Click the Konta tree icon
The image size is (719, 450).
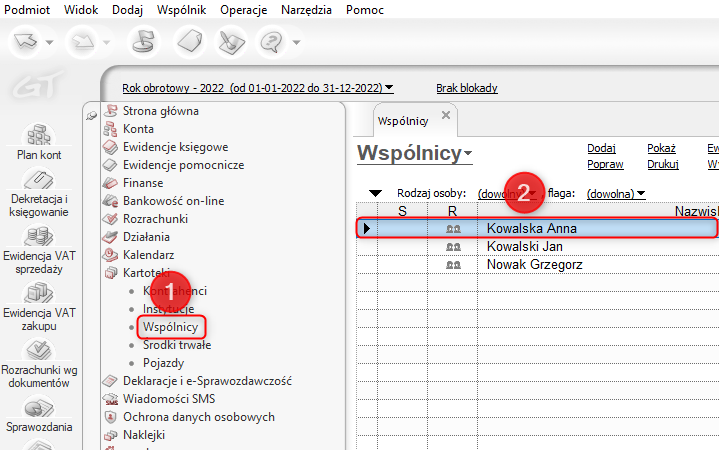(110, 129)
